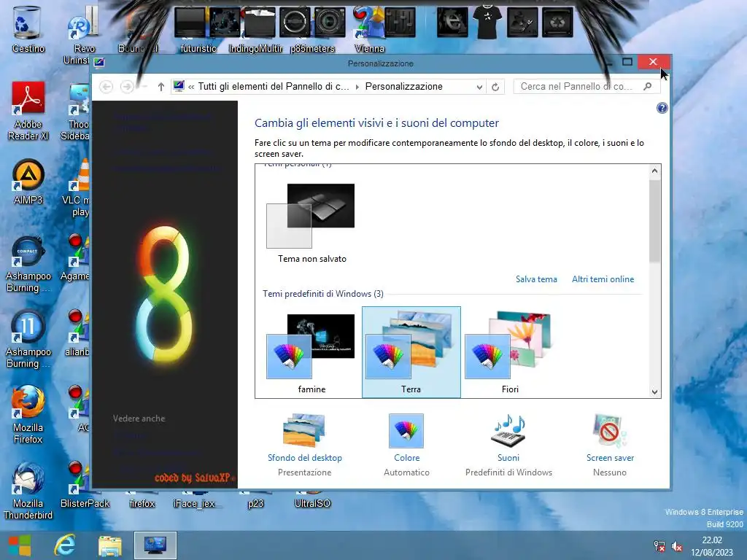Click the Personalizzazione taskbar button
The image size is (747, 560).
point(155,545)
